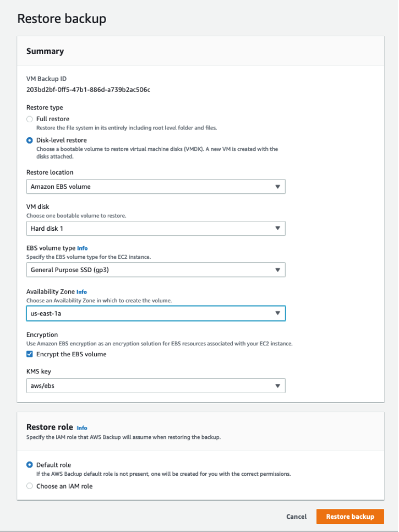The width and height of the screenshot is (399, 532).
Task: Click the chevron on the Availability Zone selector
Action: tap(278, 313)
